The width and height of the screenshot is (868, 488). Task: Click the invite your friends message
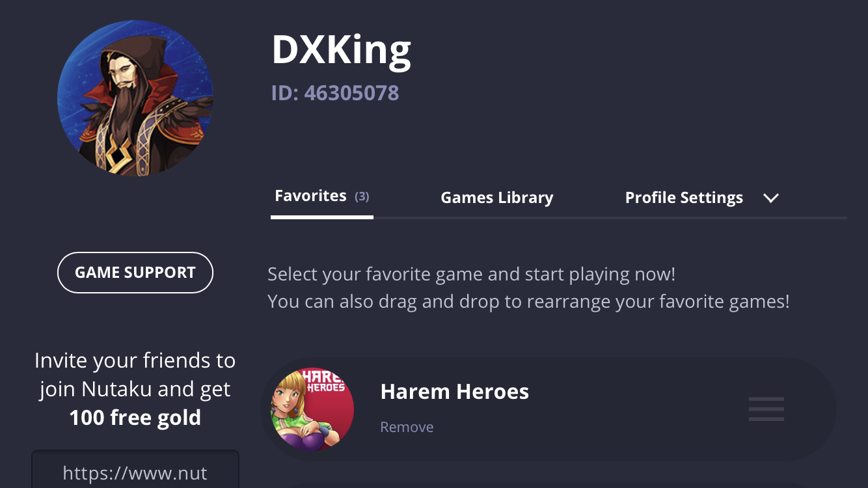click(x=135, y=388)
